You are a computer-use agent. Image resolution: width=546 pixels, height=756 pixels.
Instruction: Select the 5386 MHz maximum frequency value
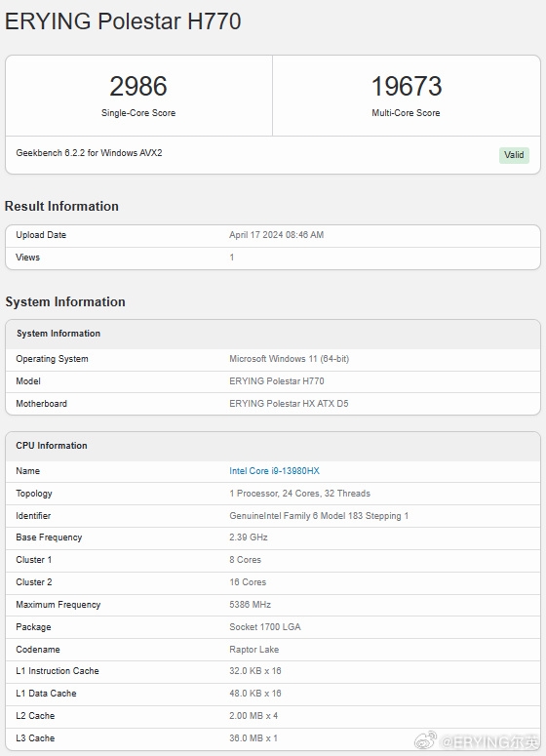point(251,605)
